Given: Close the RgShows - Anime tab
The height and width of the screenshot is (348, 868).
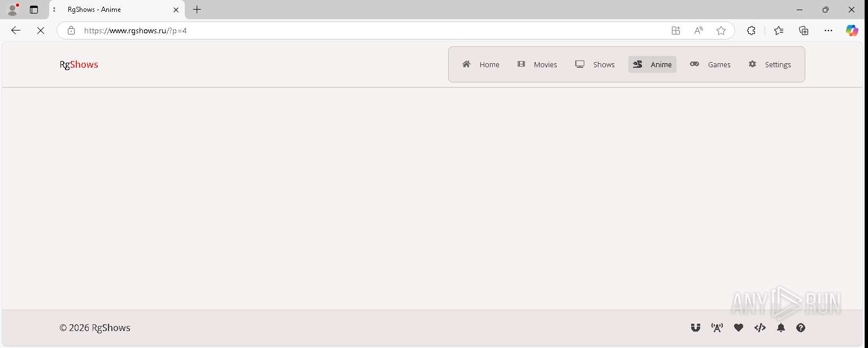Looking at the screenshot, I should pos(176,10).
